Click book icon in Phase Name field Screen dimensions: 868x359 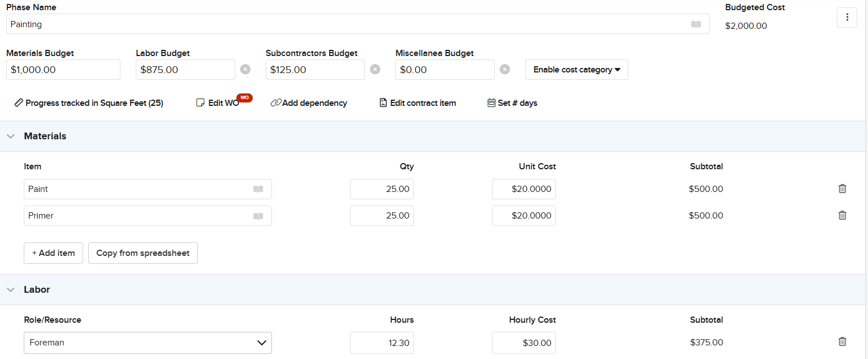(696, 24)
